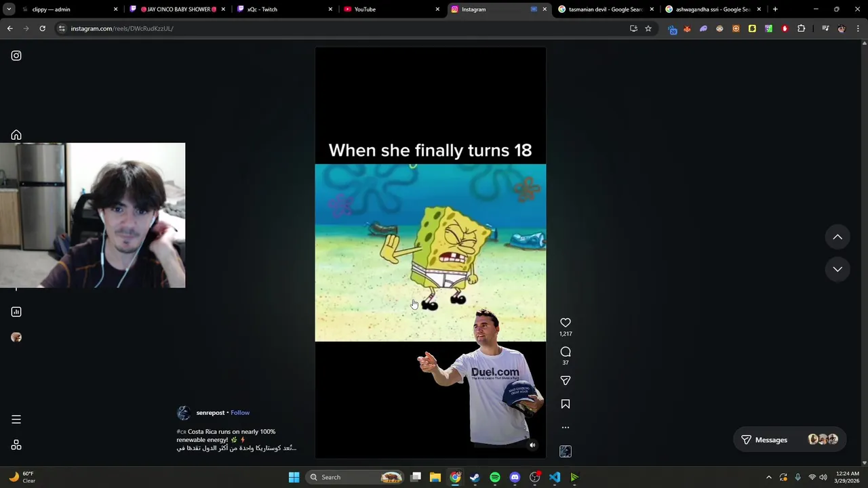Reload the Instagram page
The height and width of the screenshot is (488, 868).
point(42,28)
